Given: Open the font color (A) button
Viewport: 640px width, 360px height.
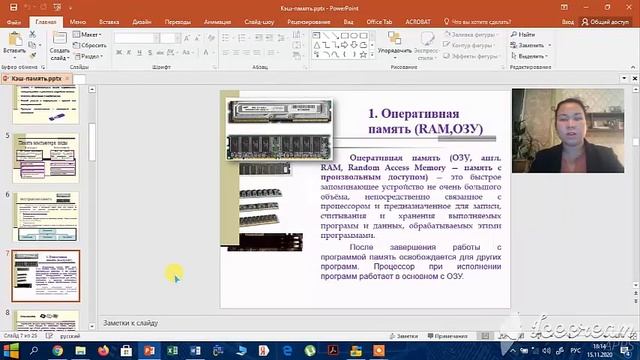Looking at the screenshot, I should (206, 52).
